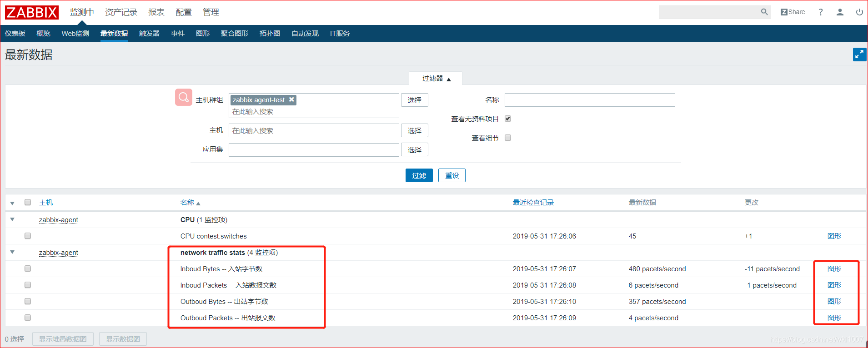Check the Outboud Bytes item checkbox
The image size is (868, 348).
pyautogui.click(x=28, y=301)
